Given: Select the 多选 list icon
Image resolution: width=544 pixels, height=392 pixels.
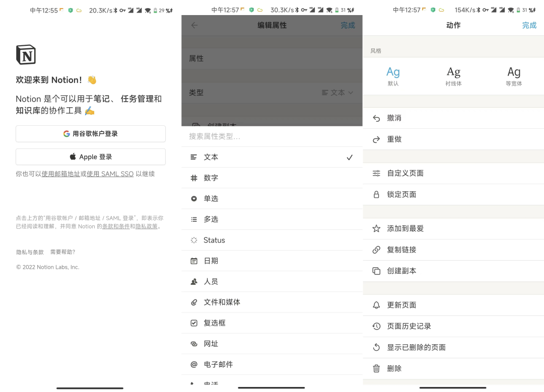Looking at the screenshot, I should (x=194, y=219).
